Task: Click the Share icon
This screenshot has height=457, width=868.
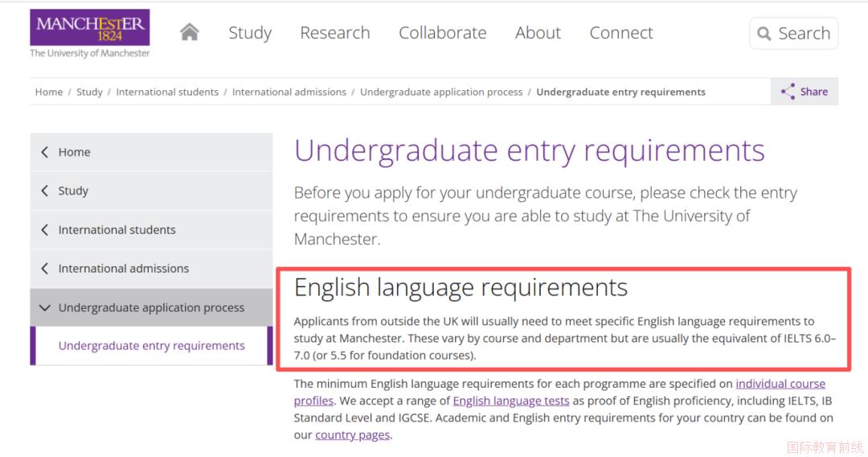Action: tap(788, 92)
